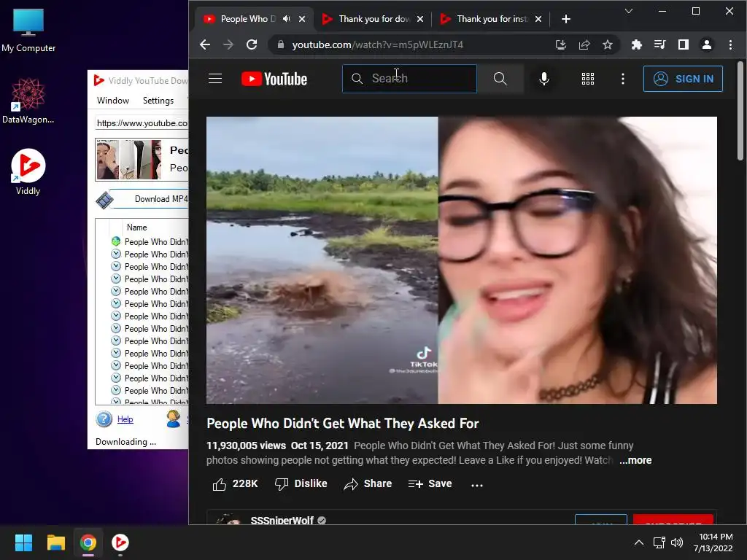Click the Viddly video thumbnail preview
The width and height of the screenshot is (747, 560).
click(130, 160)
